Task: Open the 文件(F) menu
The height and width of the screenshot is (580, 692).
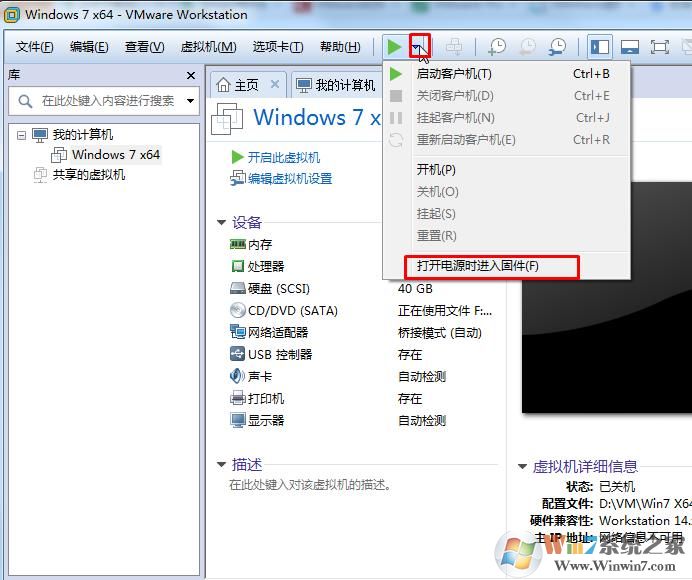Action: coord(34,47)
